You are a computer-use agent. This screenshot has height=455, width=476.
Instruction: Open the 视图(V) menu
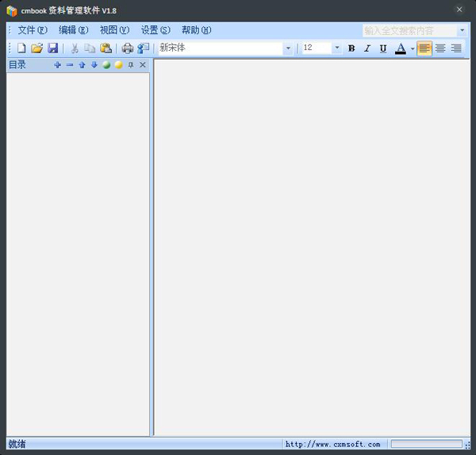114,30
